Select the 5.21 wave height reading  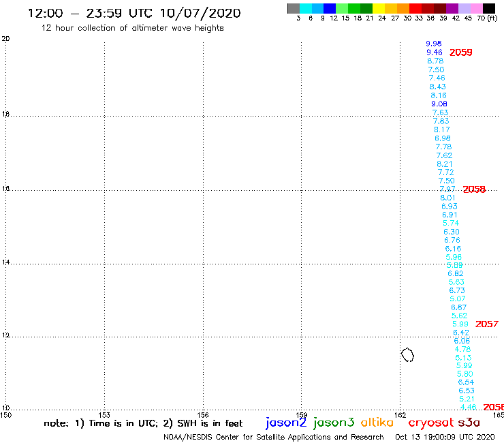tap(467, 399)
